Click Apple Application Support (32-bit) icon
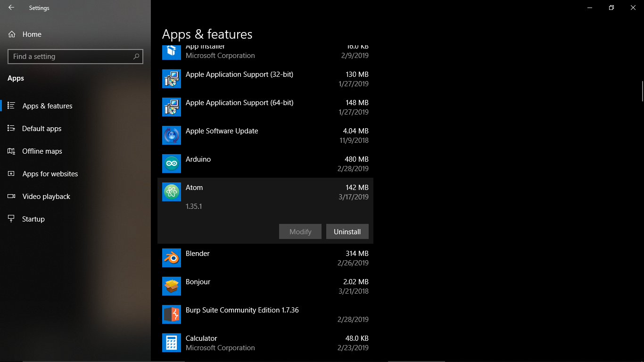The height and width of the screenshot is (362, 644). (172, 79)
